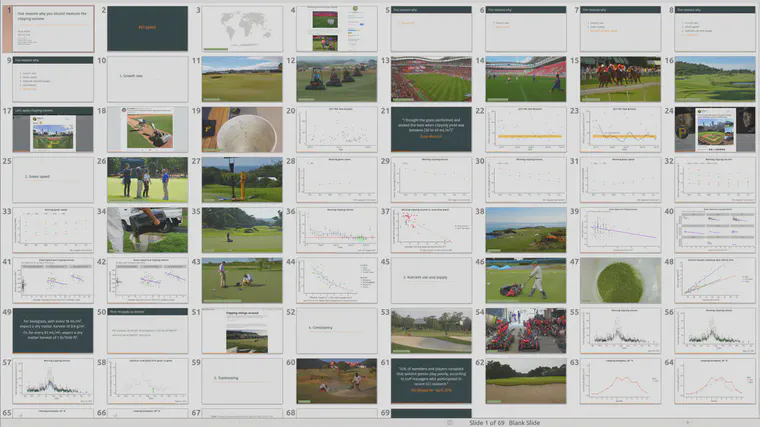Screen dimensions: 760x427
Task: Select slide 34 pouring clippings bucket photo
Action: (147, 230)
